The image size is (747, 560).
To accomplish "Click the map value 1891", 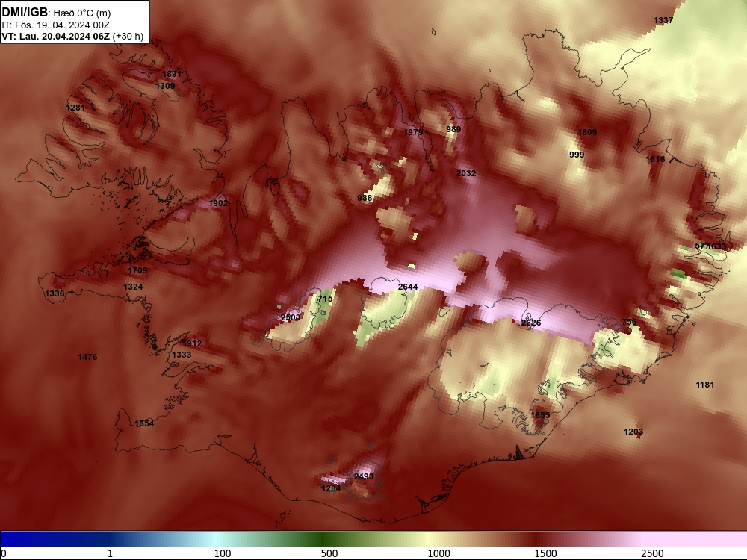I will 172,74.
